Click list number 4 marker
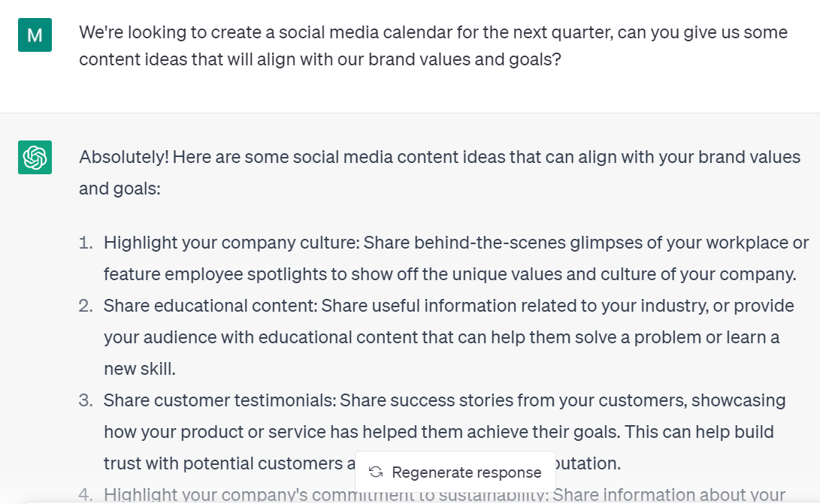Screen dimensions: 820x504 (86, 494)
